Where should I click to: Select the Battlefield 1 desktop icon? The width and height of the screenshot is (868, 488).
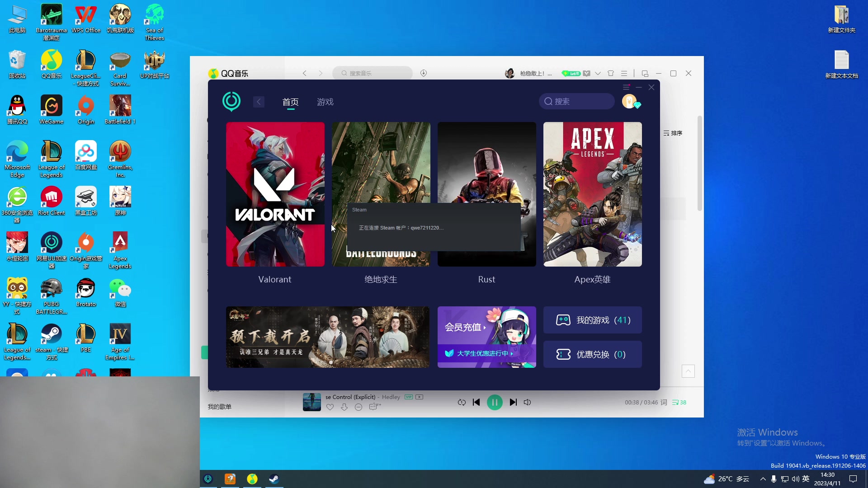click(x=120, y=110)
